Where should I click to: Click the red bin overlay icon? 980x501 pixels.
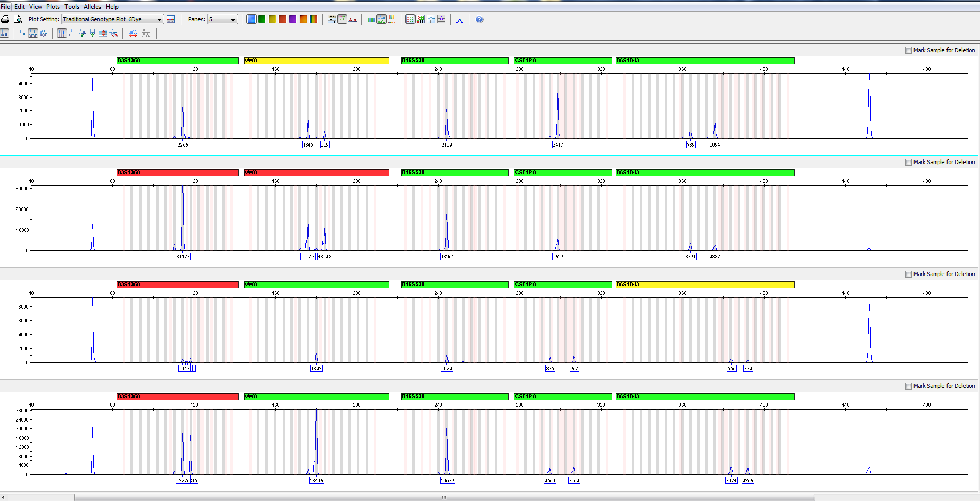point(113,33)
